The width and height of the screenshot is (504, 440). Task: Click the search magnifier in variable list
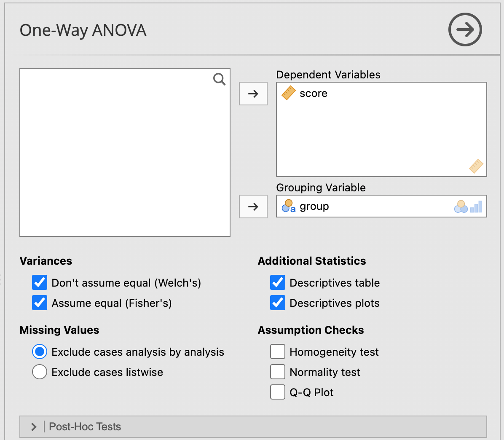click(x=219, y=79)
